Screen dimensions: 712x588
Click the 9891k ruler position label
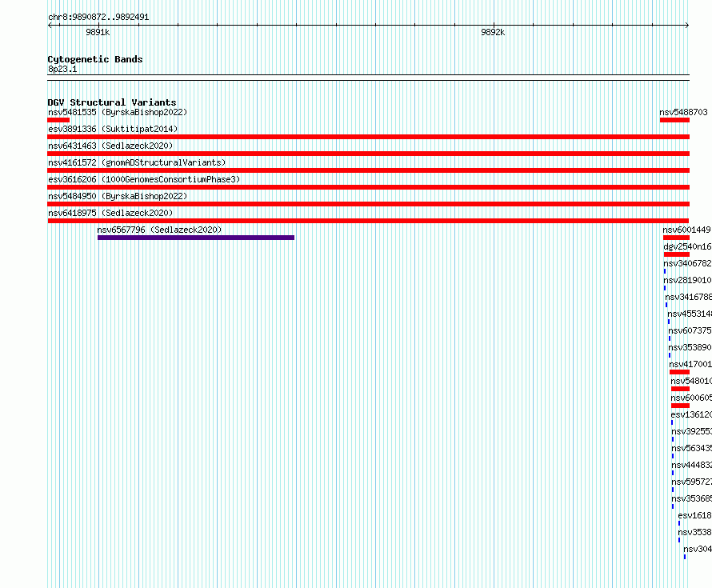98,32
